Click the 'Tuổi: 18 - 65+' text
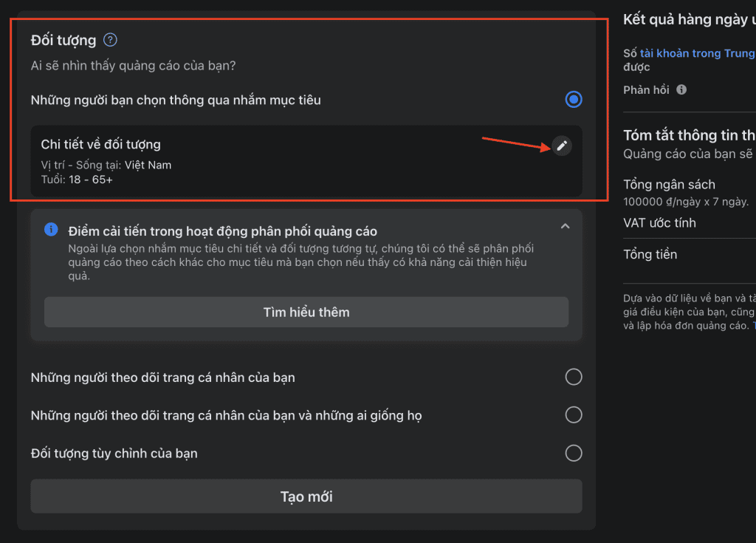This screenshot has height=543, width=756. click(77, 180)
